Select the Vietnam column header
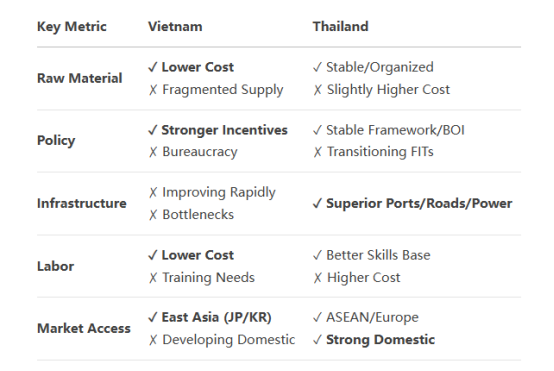Viewport: 554px width, 371px height. tap(175, 26)
